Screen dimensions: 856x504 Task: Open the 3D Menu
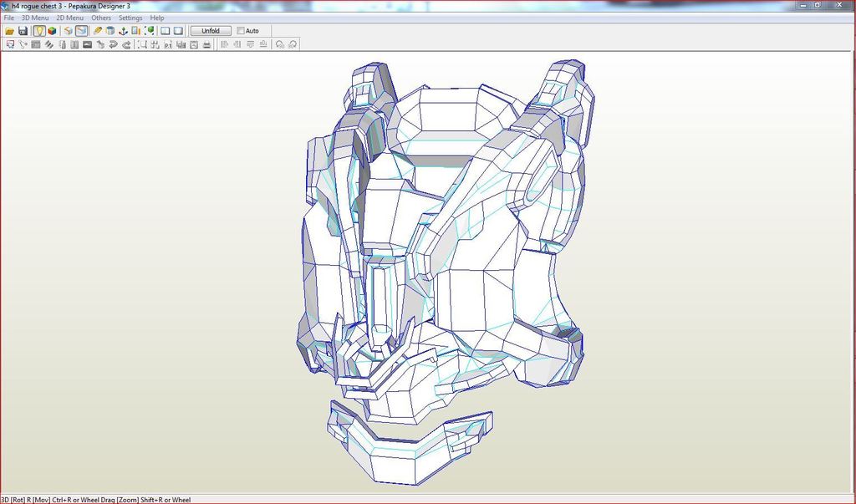[34, 18]
